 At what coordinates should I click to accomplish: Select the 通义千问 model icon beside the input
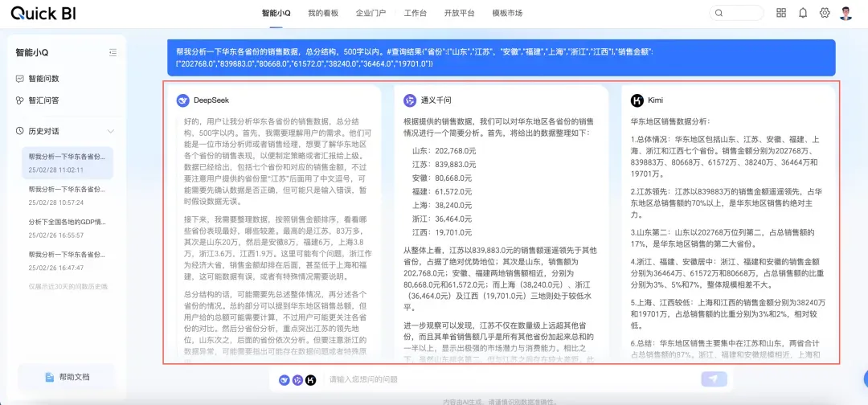pos(298,379)
